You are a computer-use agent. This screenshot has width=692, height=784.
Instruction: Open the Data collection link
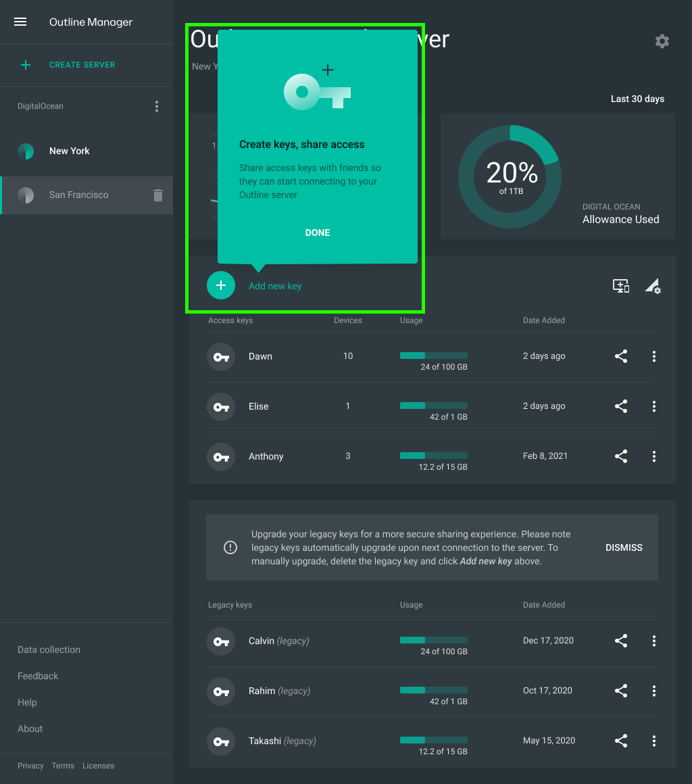(x=49, y=650)
